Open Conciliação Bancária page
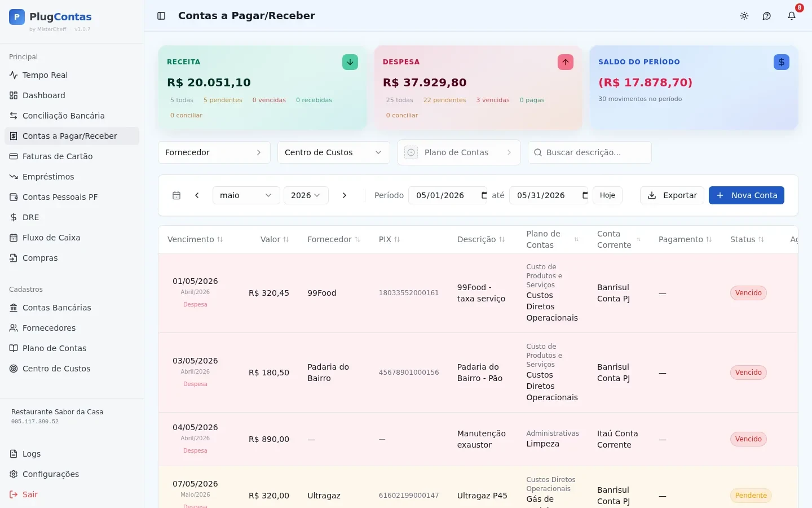The height and width of the screenshot is (508, 812). tap(72, 116)
